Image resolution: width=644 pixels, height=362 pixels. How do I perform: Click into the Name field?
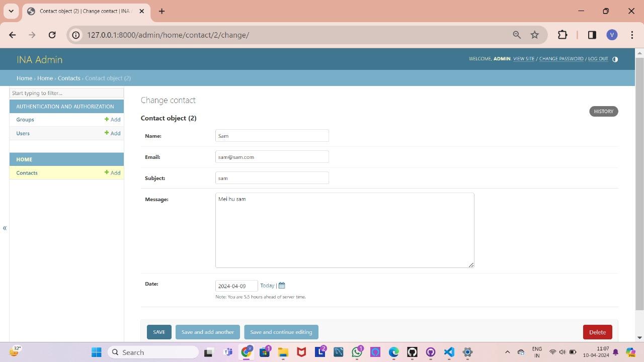[272, 136]
